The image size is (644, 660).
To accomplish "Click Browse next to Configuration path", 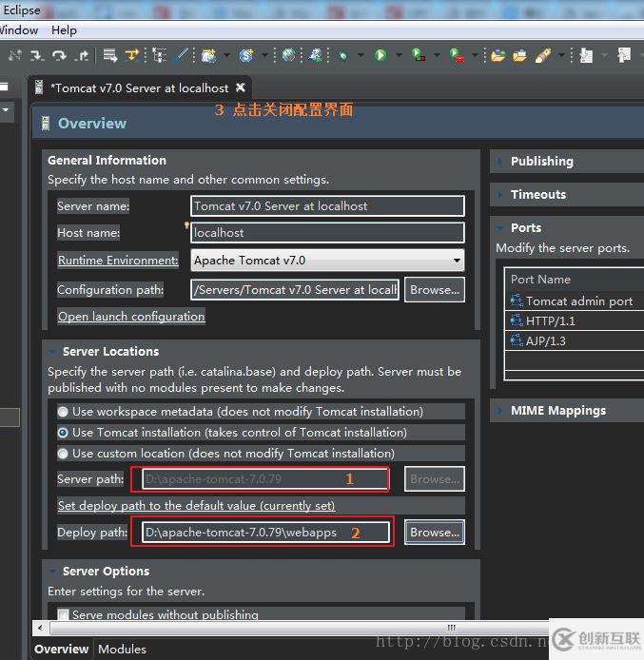I will [x=435, y=290].
